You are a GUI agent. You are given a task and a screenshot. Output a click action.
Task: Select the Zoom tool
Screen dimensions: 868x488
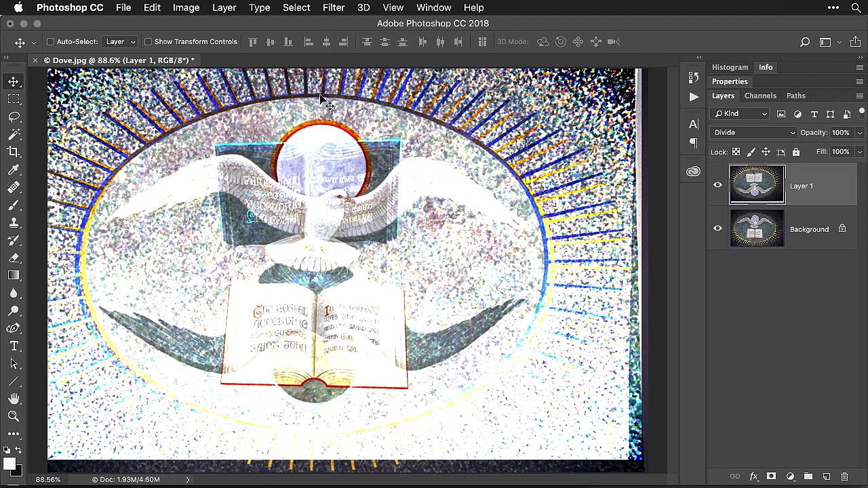point(14,416)
